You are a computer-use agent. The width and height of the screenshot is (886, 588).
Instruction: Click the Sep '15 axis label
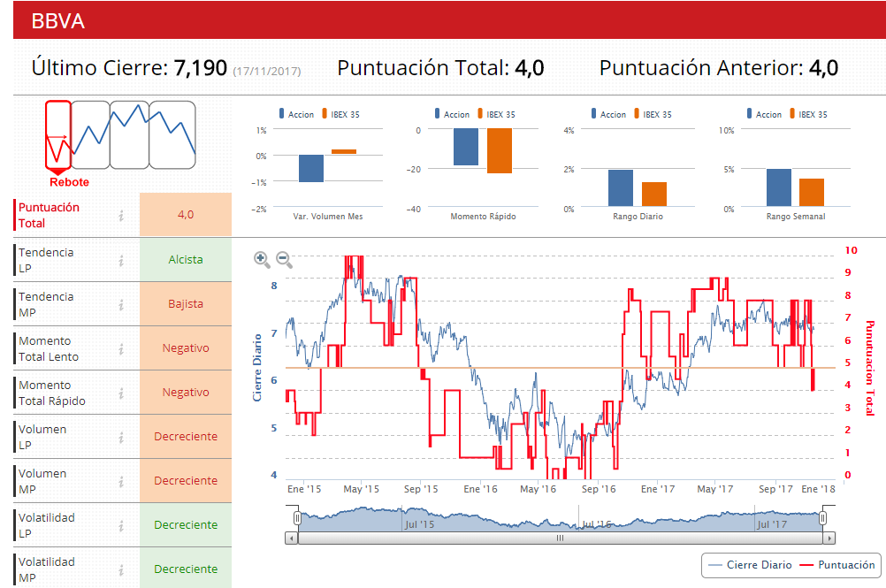tap(421, 489)
